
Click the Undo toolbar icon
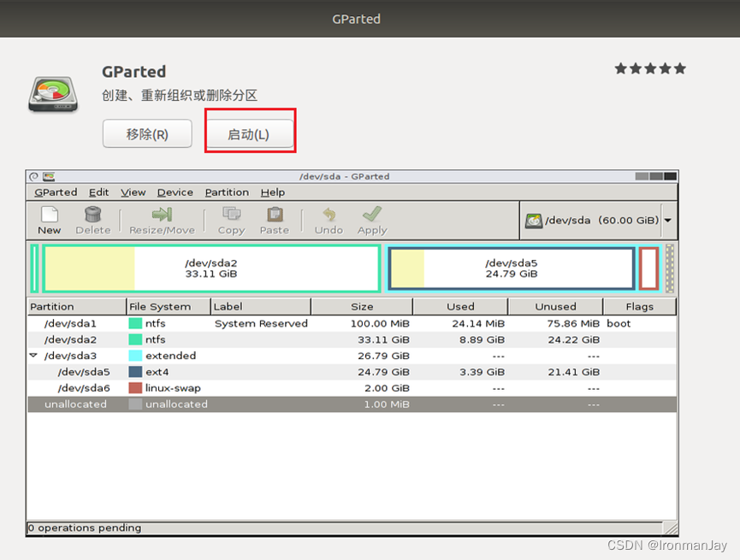(329, 221)
